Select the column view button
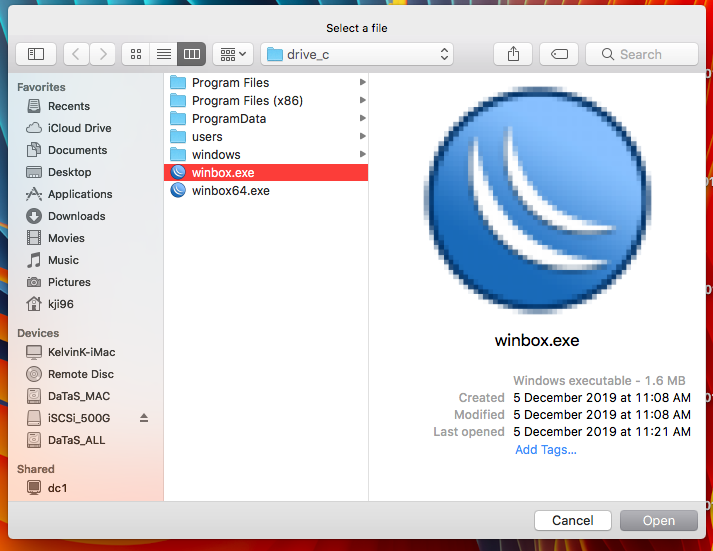Image resolution: width=713 pixels, height=551 pixels. point(192,54)
